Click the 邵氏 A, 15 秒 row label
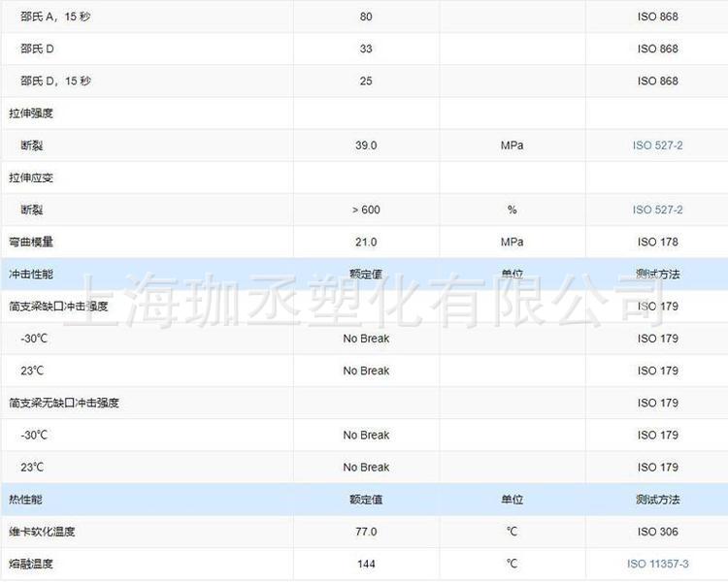 55,16
